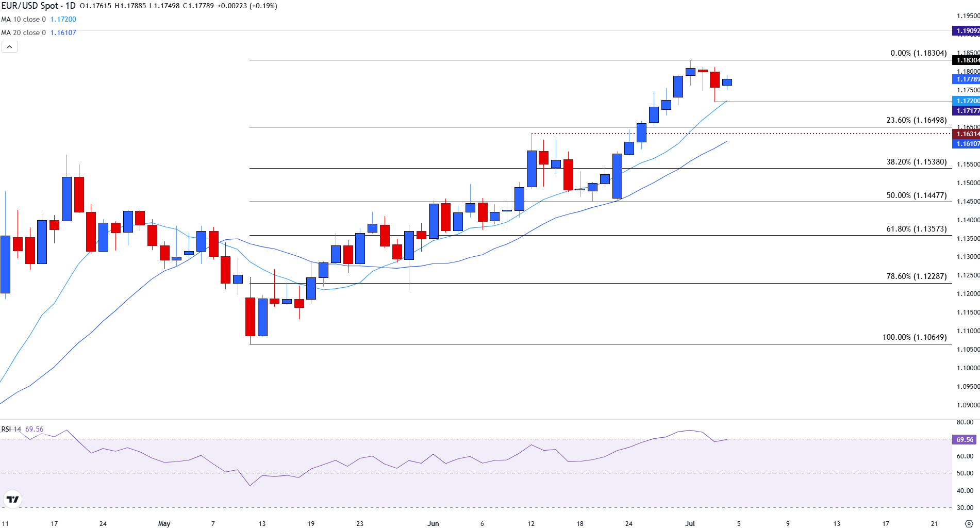This screenshot has height=528, width=980.
Task: Select the 100.00% (1.10649) Fibonacci level label
Action: tap(914, 337)
